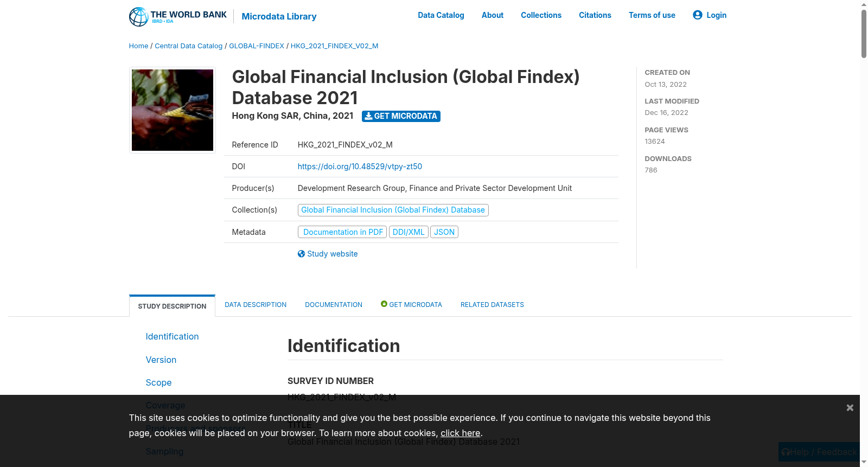Screen dimensions: 868x467
Task: Open the JSON metadata
Action: pyautogui.click(x=444, y=232)
